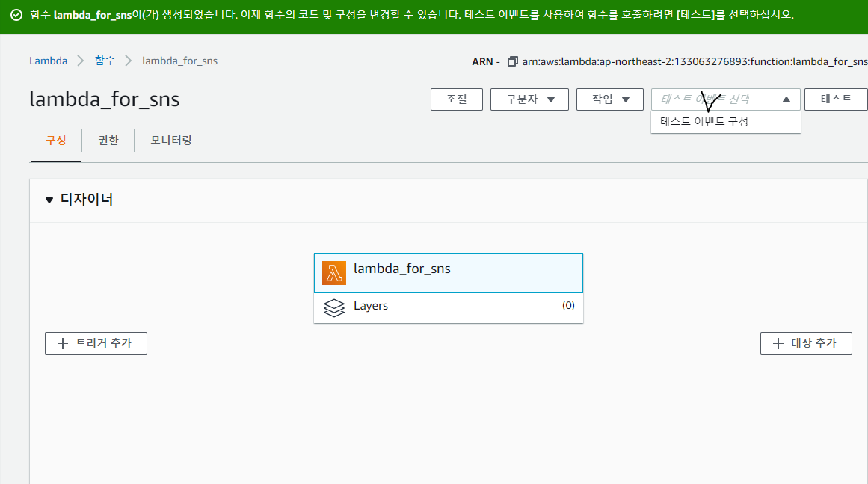The width and height of the screenshot is (868, 484).
Task: Click the 조절 button
Action: click(457, 99)
